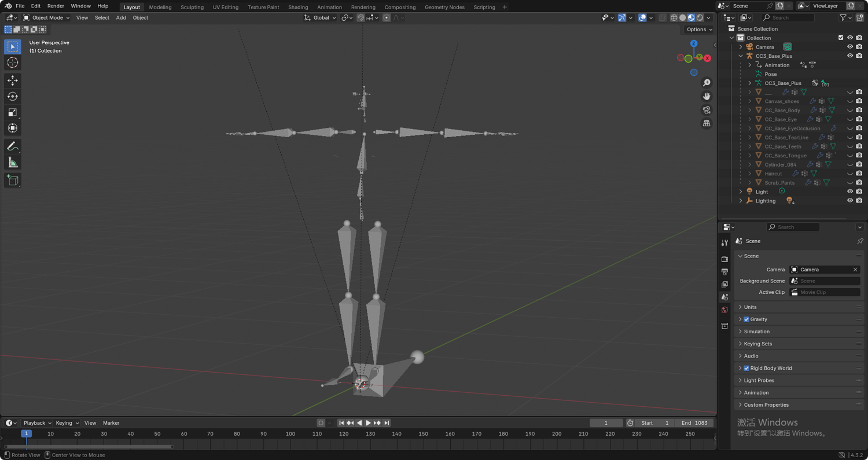Viewport: 868px width, 460px height.
Task: Toggle snapping magnet in header
Action: [x=361, y=18]
